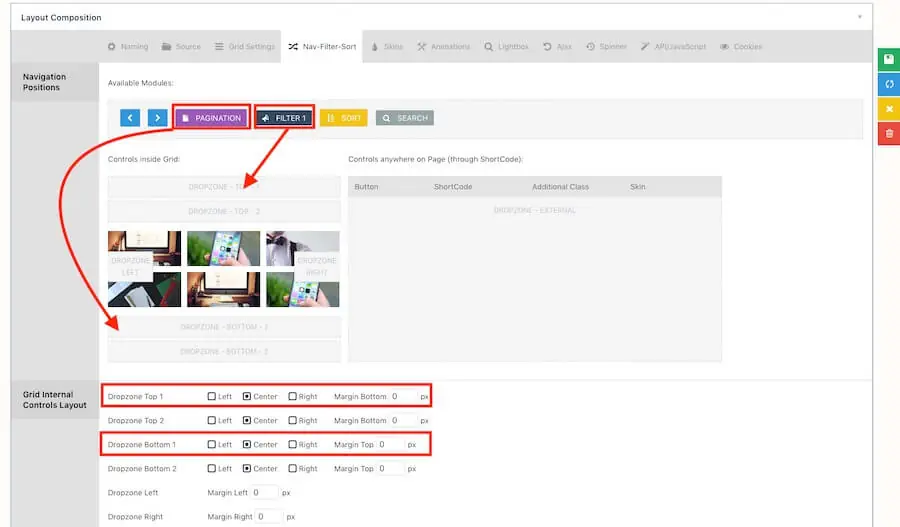Go to the Animations tab
900x527 pixels.
pos(443,46)
